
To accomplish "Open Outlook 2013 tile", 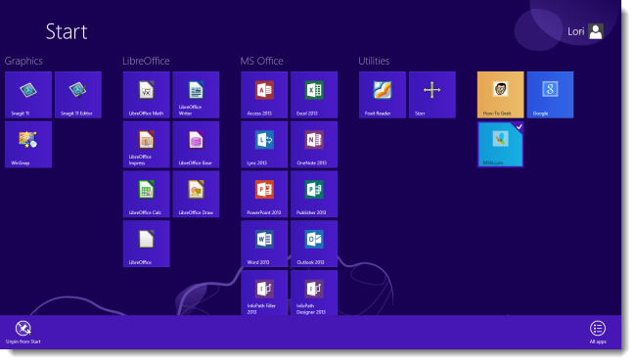I will pos(314,244).
